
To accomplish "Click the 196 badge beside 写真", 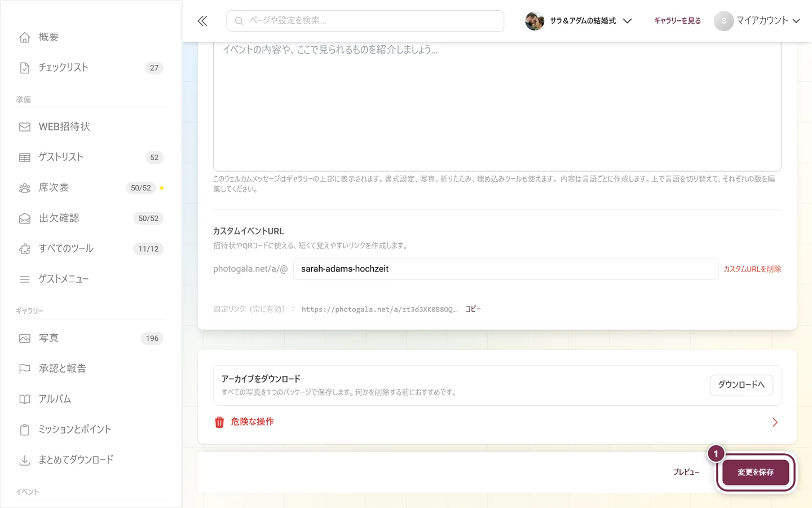I will [152, 339].
